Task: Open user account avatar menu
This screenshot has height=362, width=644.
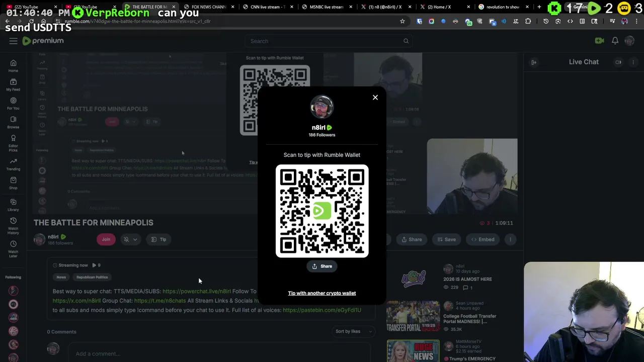Action: coord(629,41)
